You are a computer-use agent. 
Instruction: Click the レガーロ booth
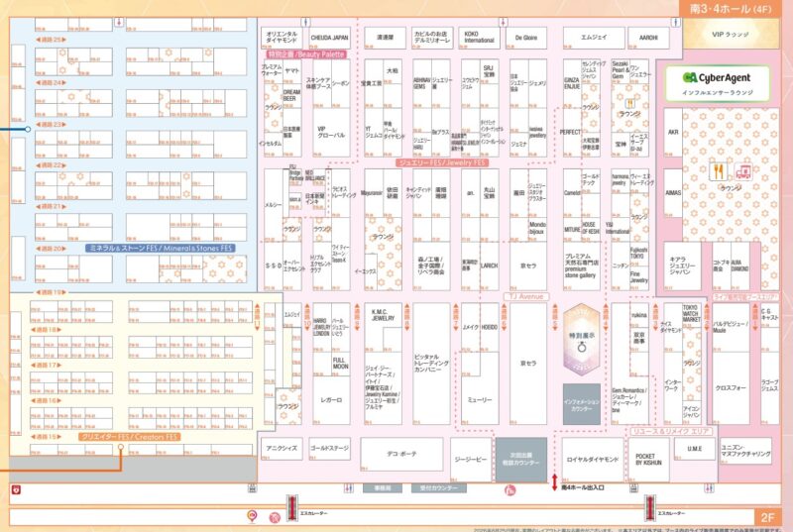(331, 400)
